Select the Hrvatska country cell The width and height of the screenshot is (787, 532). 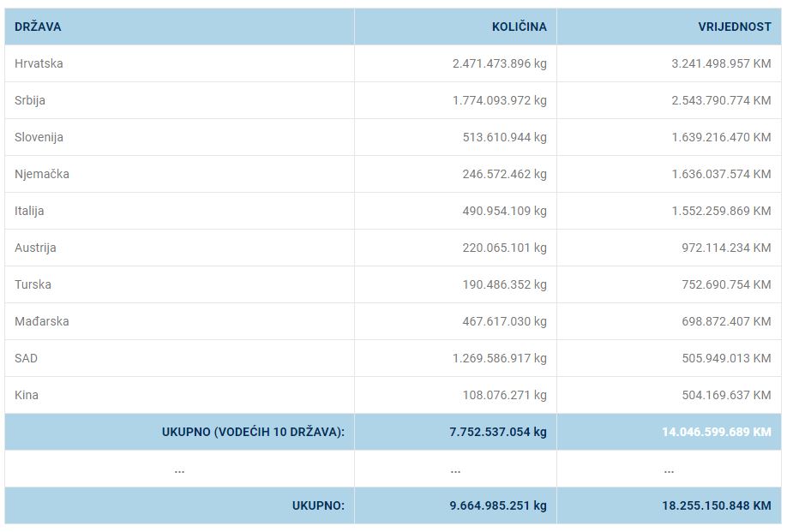pos(39,63)
